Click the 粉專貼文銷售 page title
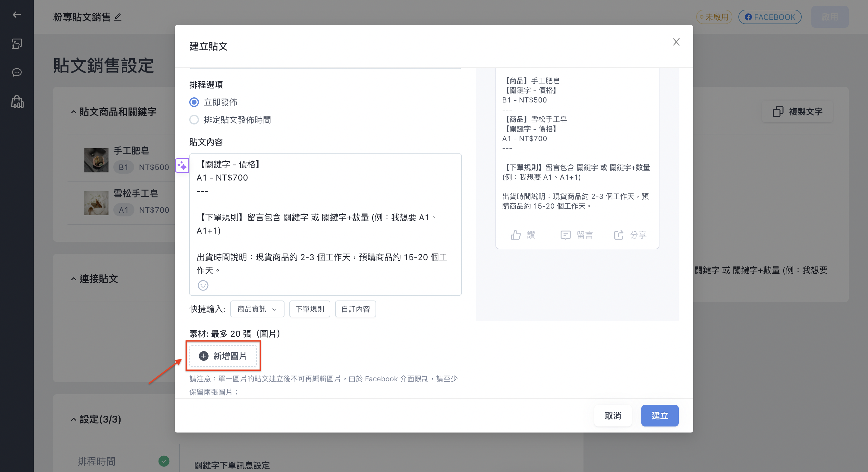Viewport: 868px width, 472px height. pos(82,17)
